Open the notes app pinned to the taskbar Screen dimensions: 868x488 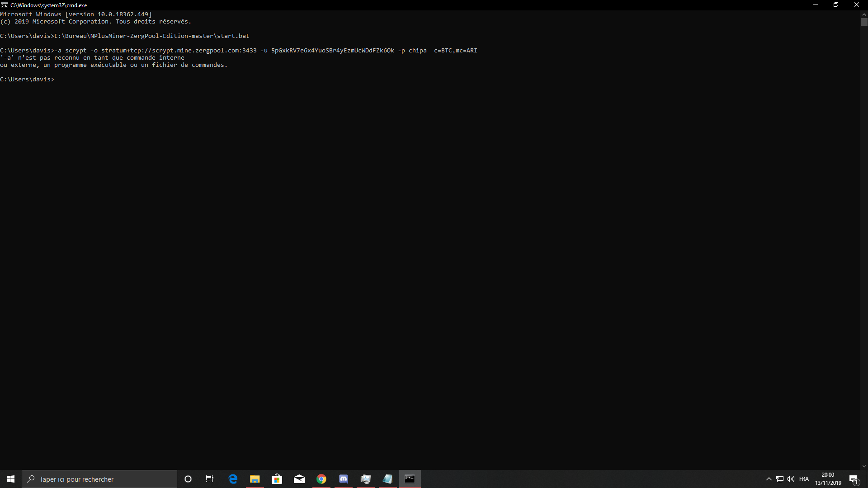[388, 479]
